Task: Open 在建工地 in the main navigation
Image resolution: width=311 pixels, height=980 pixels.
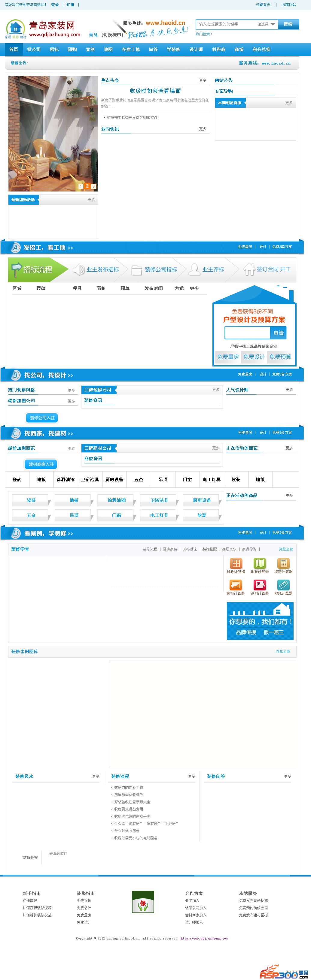Action: coord(131,50)
